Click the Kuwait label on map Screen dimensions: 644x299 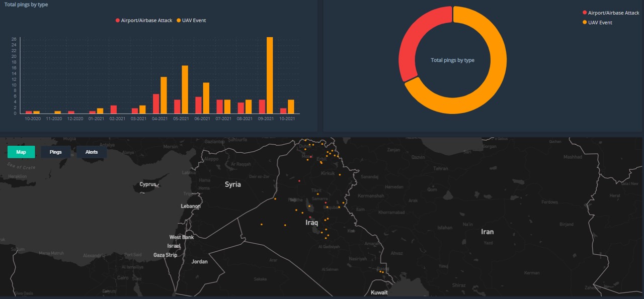(379, 292)
